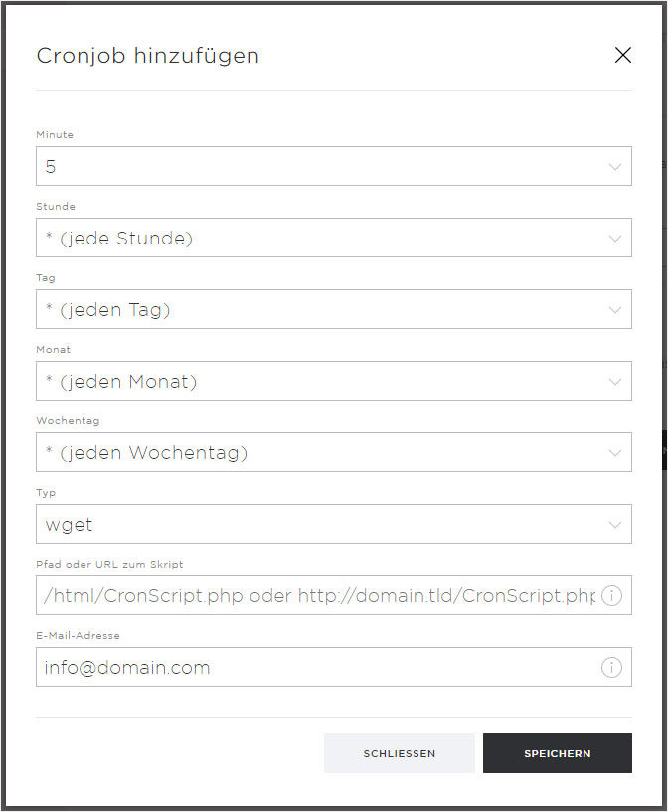Image resolution: width=668 pixels, height=812 pixels.
Task: Expand the Monat dropdown chevron
Action: click(x=615, y=382)
